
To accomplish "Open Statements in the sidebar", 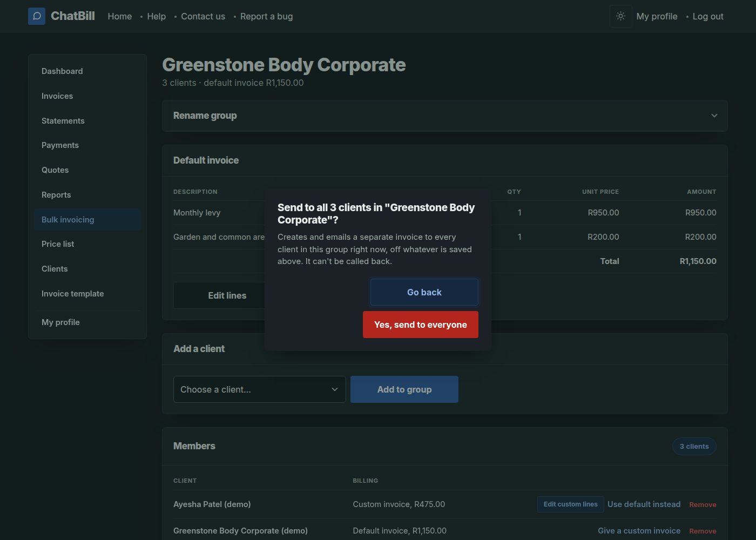I will coord(87,121).
